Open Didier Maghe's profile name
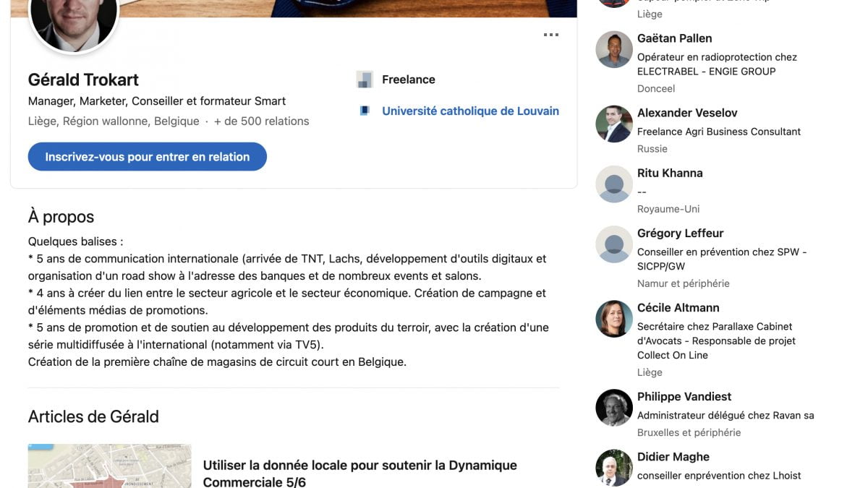 pyautogui.click(x=673, y=457)
